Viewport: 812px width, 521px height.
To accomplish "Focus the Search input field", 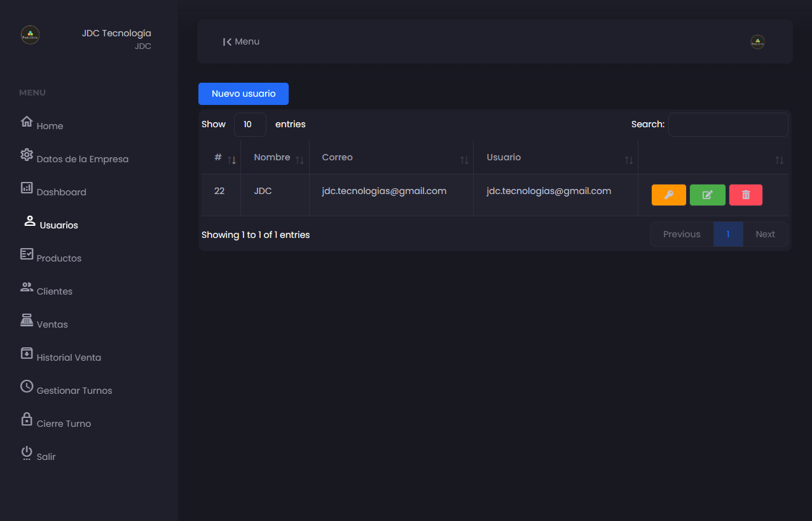I will pyautogui.click(x=727, y=125).
